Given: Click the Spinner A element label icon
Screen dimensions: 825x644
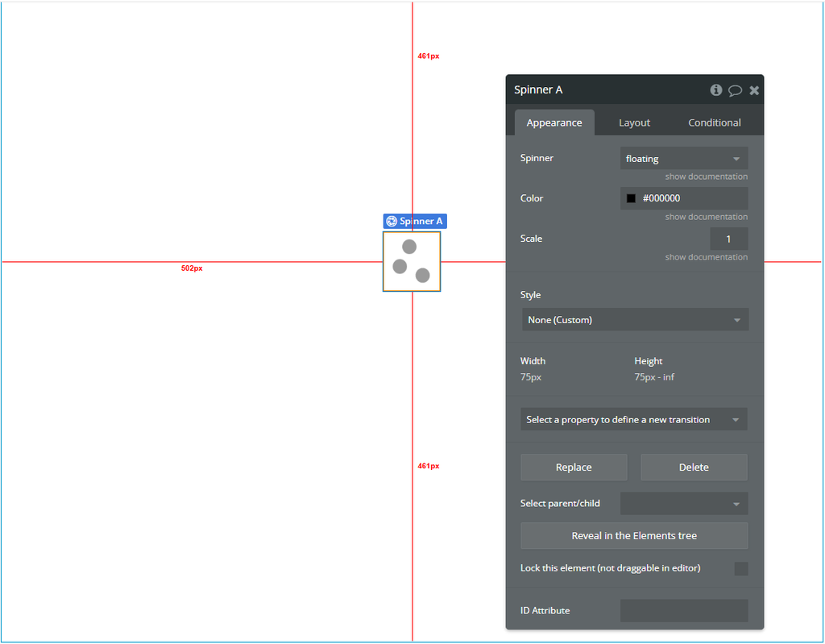Looking at the screenshot, I should pyautogui.click(x=392, y=221).
